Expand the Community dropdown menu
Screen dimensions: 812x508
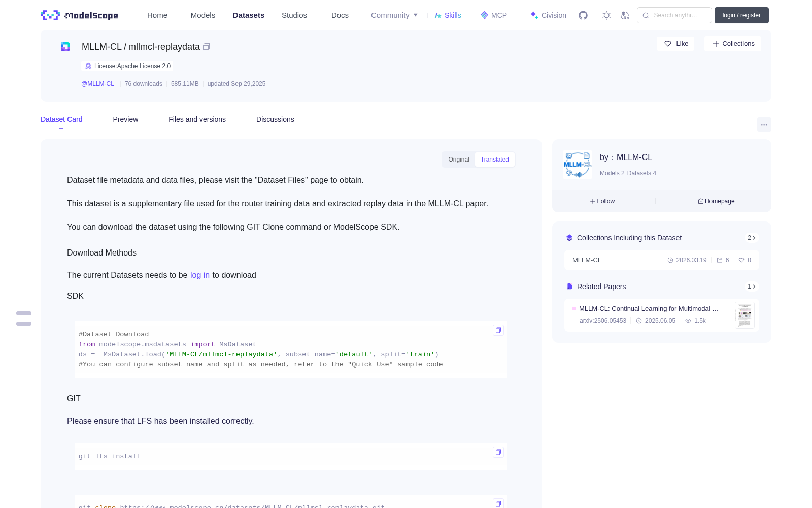tap(394, 15)
